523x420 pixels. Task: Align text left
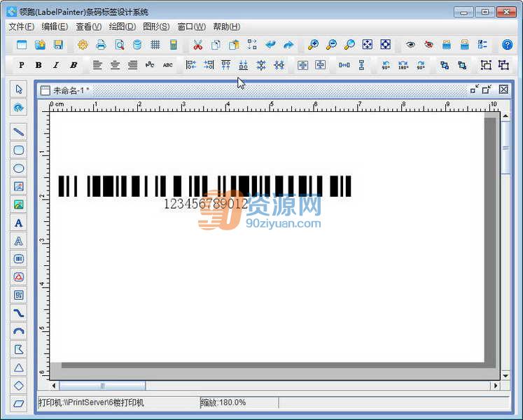pyautogui.click(x=97, y=65)
